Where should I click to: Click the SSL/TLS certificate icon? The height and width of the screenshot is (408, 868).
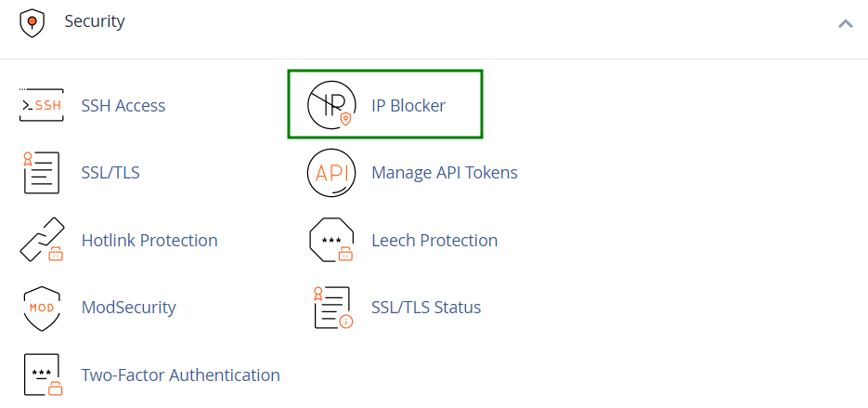42,173
